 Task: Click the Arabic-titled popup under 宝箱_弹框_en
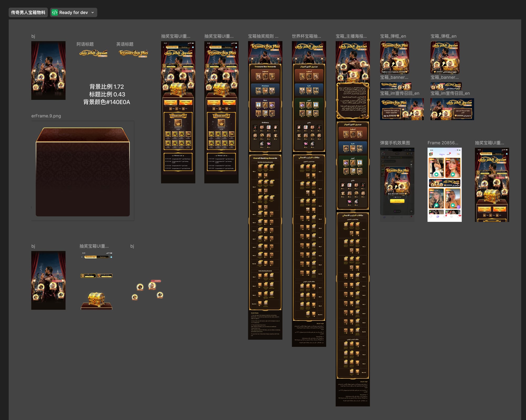click(x=445, y=57)
